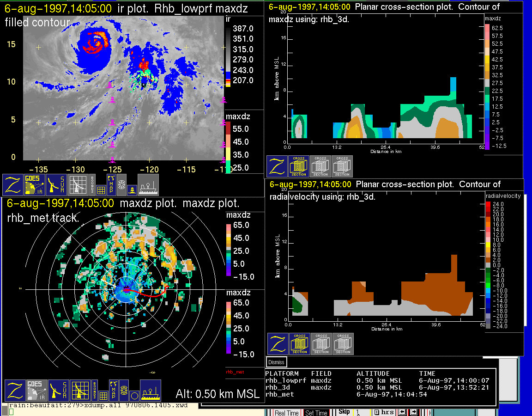Open Z menu in the top IR panel
Screen dimensions: 532x416
[13, 185]
